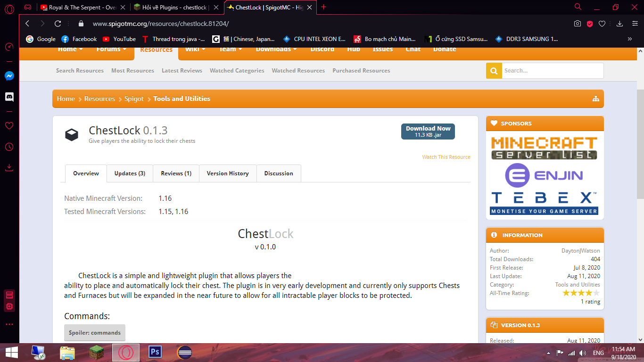Image resolution: width=644 pixels, height=362 pixels.
Task: Click the orange search magnifier button
Action: coord(494,71)
